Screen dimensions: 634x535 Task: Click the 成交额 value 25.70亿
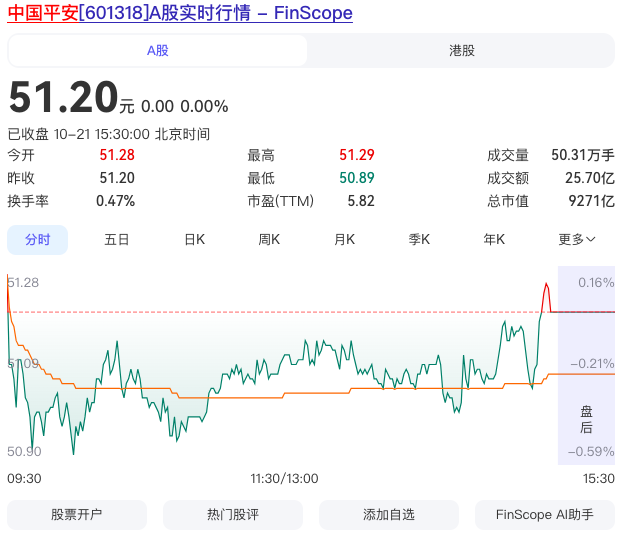590,178
